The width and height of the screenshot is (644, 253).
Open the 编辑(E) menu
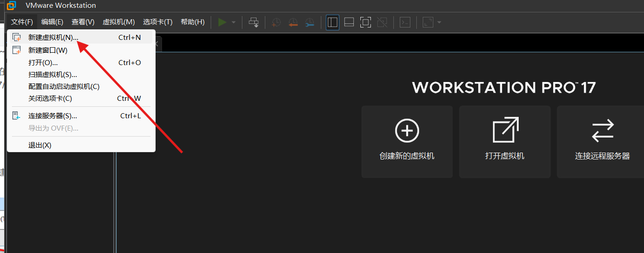click(x=52, y=22)
